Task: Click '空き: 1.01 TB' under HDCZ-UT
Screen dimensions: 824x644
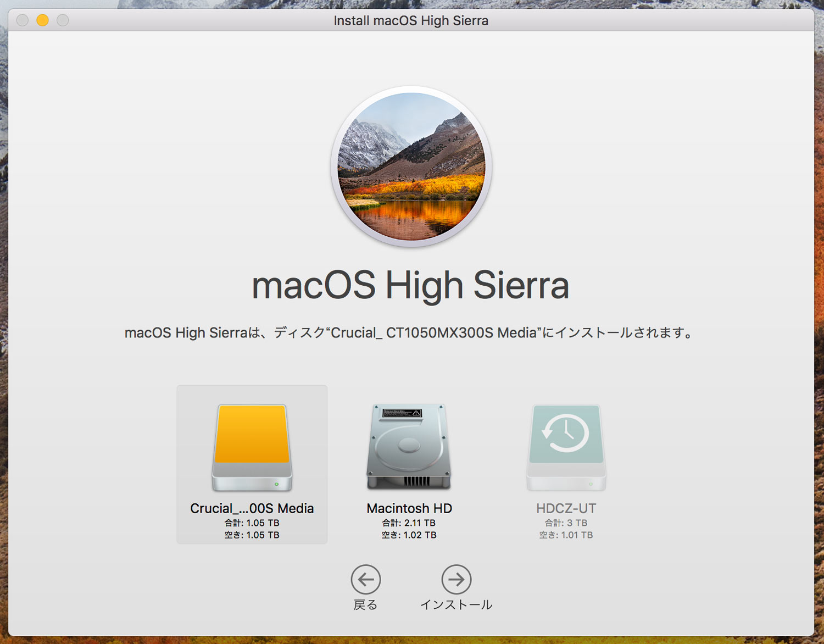Action: coord(566,535)
